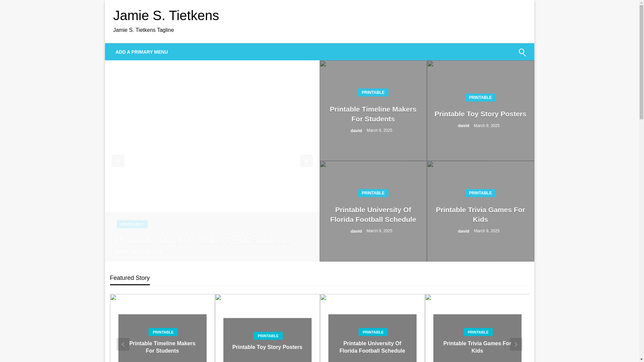
Task: Select PRINTABLE tag above Toy Story Posters grid card
Action: coord(480,98)
